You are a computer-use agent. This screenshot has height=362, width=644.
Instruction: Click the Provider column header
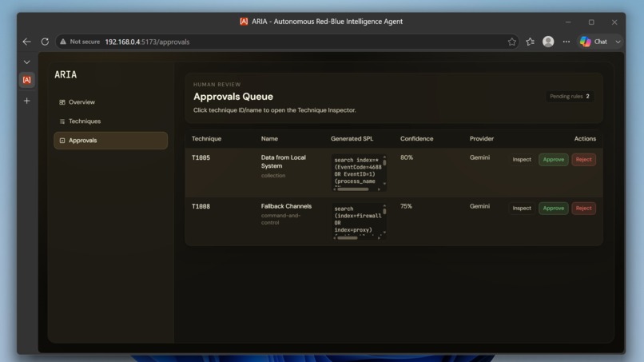481,139
